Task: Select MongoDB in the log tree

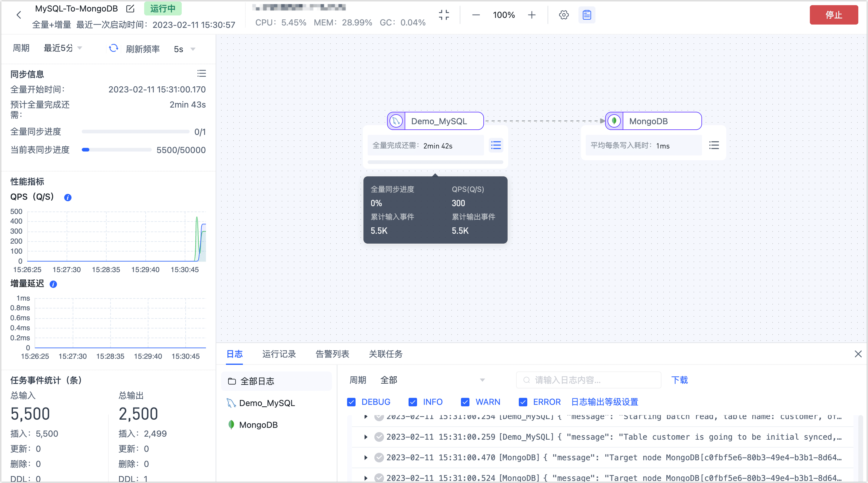Action: pos(277,425)
